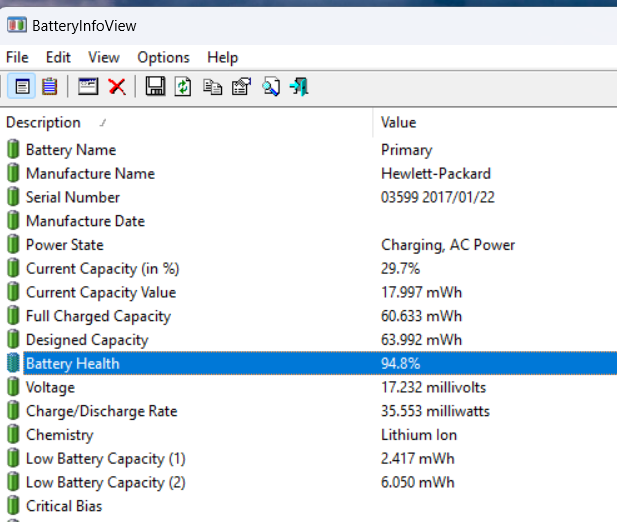Open the View menu
The height and width of the screenshot is (522, 617).
104,58
